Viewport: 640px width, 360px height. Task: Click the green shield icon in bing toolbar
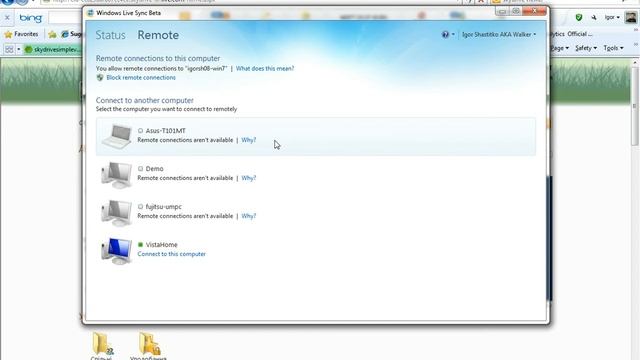[x=578, y=18]
